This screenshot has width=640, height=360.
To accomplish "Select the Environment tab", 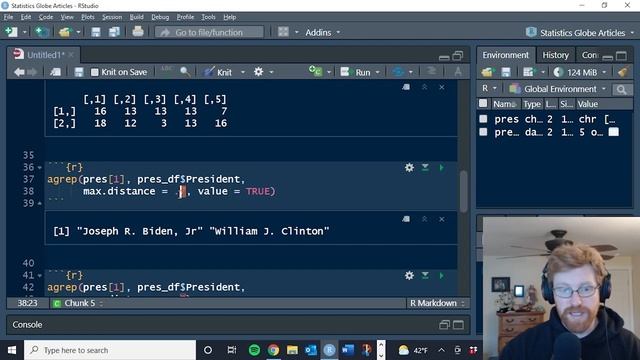I will click(505, 55).
